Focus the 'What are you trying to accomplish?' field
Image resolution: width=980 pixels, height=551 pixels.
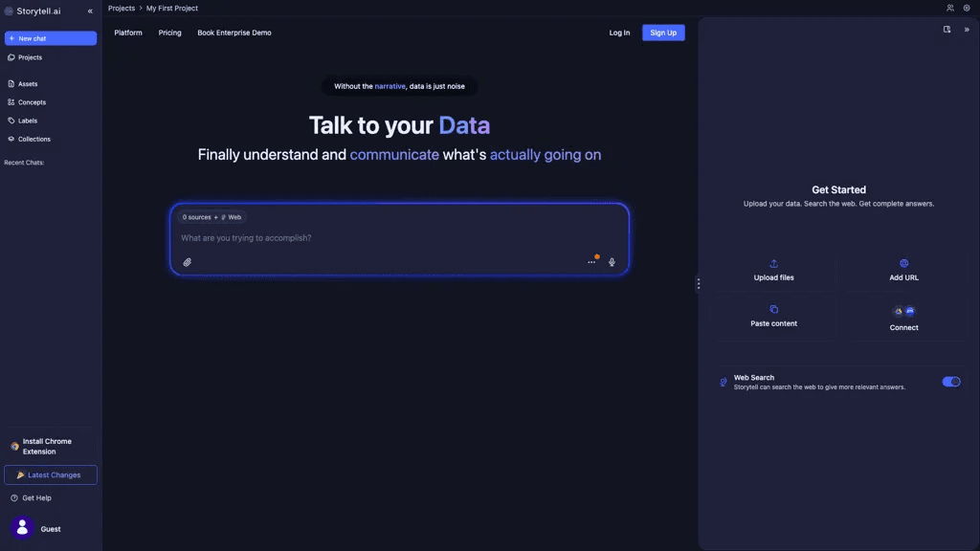399,238
